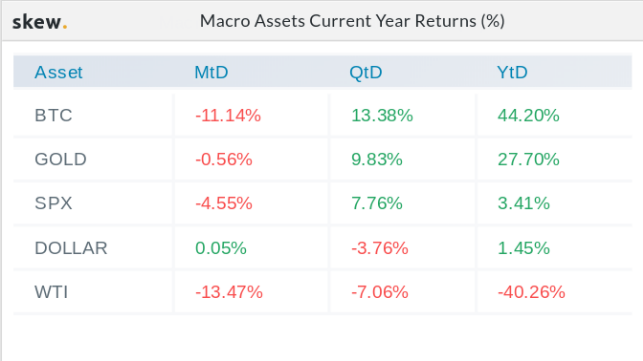Click GOLD YtD value 27.70%

pos(529,159)
